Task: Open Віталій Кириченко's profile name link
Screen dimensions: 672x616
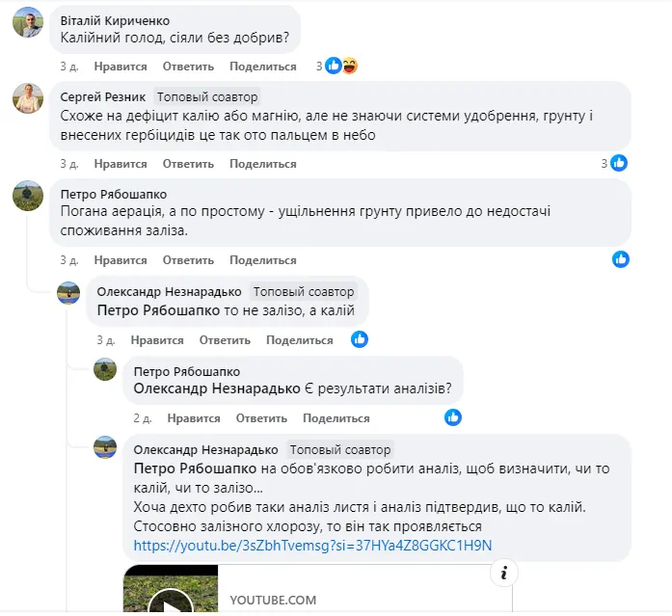Action: point(114,20)
